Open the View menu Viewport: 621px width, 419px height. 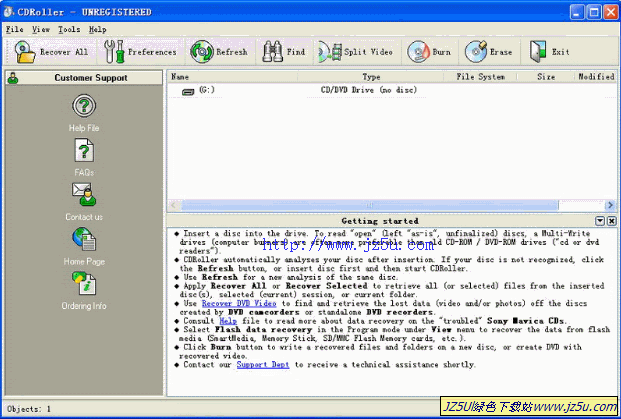41,29
